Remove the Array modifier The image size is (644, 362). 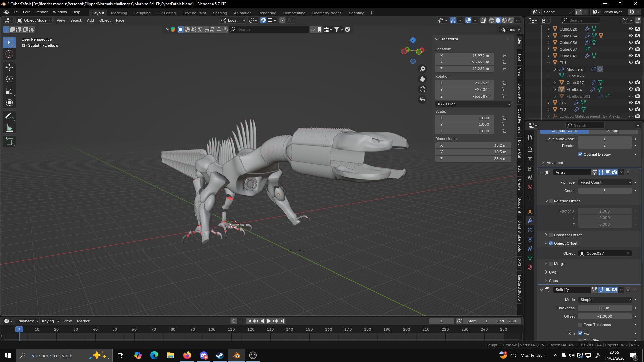pyautogui.click(x=628, y=172)
